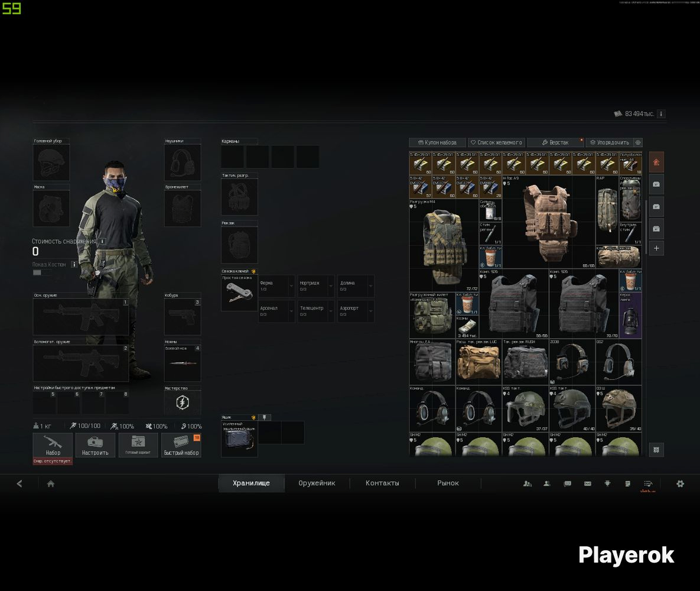Screen dimensions: 700x591
Task: Open the main stash home tab icon
Action: tap(656, 162)
